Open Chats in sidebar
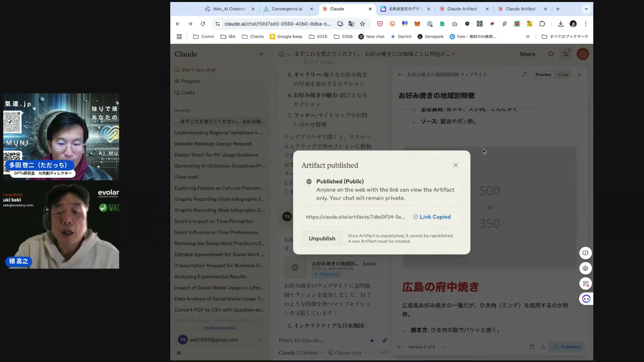 [x=184, y=93]
